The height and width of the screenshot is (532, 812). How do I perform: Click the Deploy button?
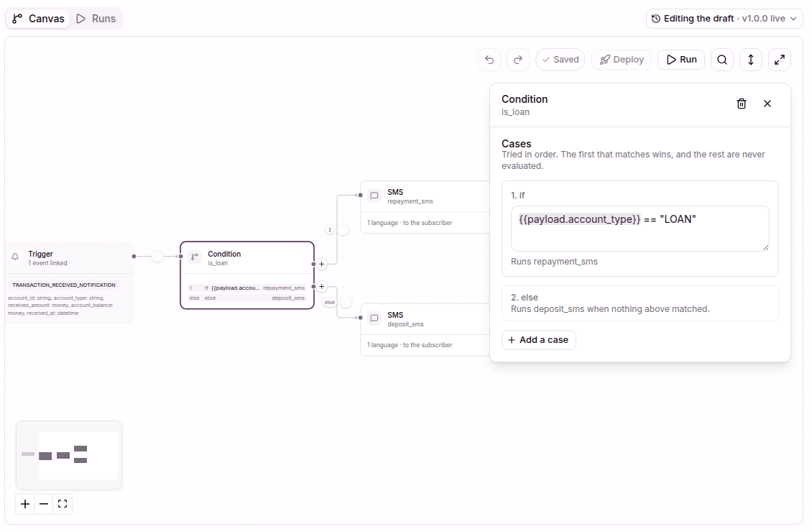click(x=622, y=60)
